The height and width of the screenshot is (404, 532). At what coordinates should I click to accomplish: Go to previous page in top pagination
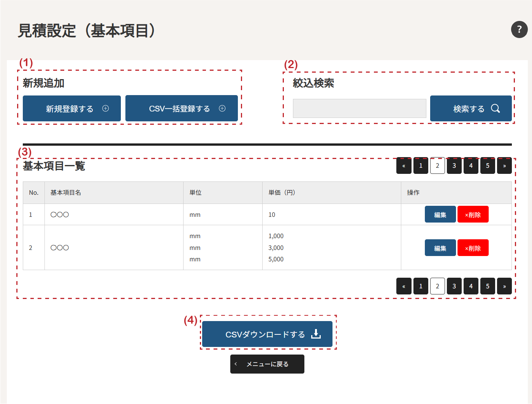click(404, 166)
